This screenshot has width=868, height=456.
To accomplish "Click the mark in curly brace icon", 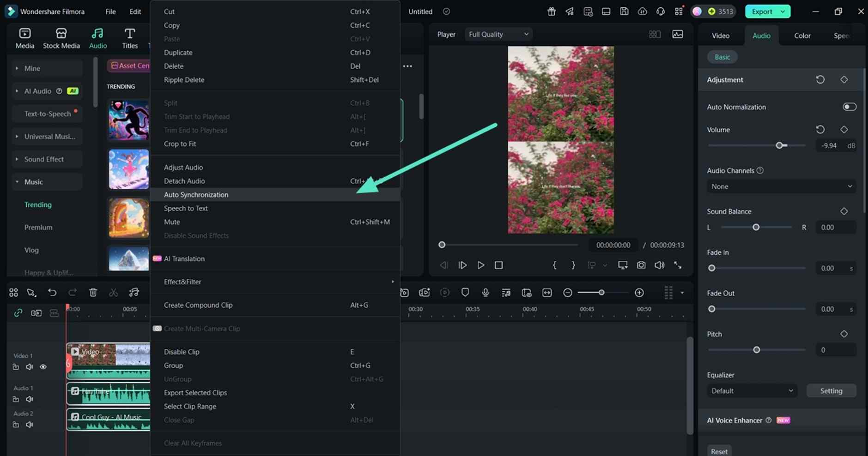I will pos(555,265).
